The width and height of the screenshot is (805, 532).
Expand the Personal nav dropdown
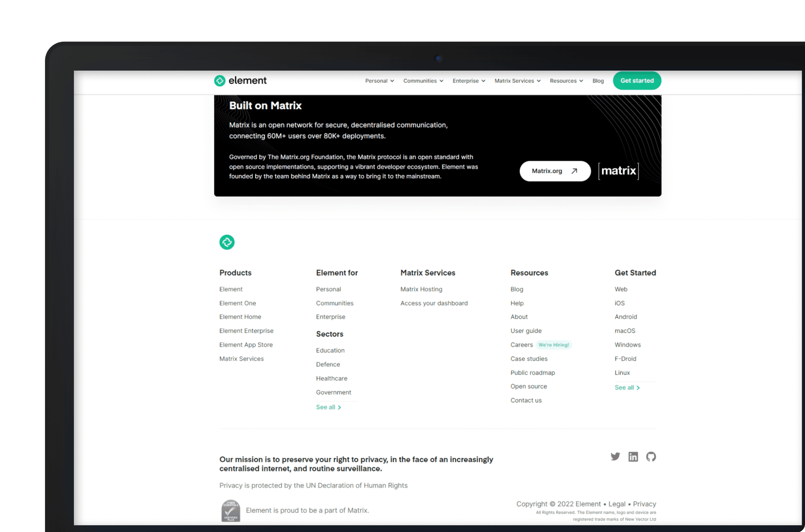tap(379, 81)
